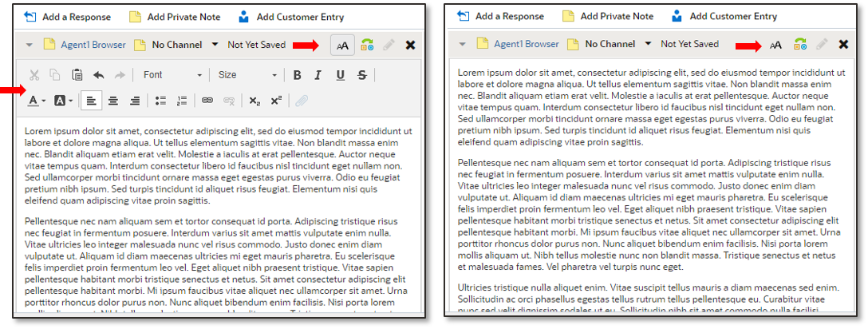Image resolution: width=868 pixels, height=329 pixels.
Task: Click green thread options icon in toolbar-visible panel
Action: click(x=367, y=45)
